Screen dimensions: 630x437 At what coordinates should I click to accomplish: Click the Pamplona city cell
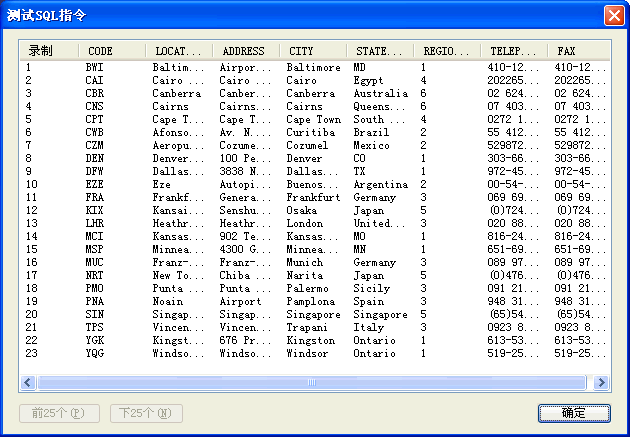311,301
